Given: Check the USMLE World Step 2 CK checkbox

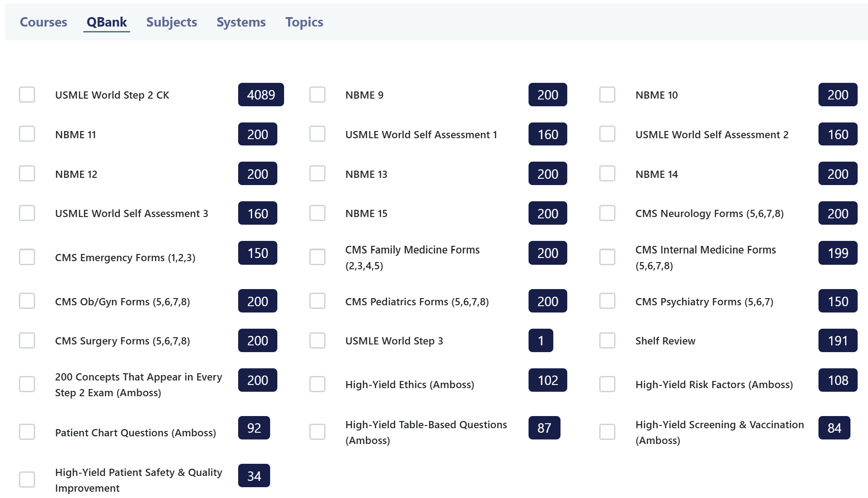Looking at the screenshot, I should [x=27, y=95].
